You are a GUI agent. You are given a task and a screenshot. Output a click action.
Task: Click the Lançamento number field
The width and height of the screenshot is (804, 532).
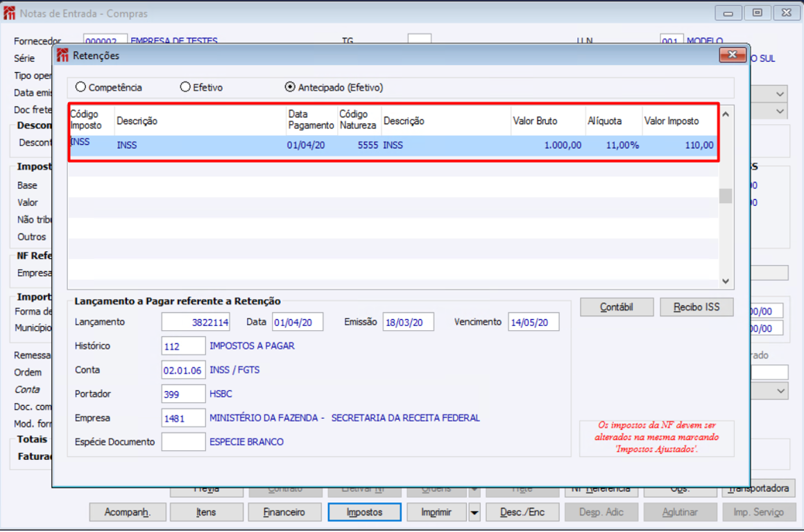(x=196, y=322)
